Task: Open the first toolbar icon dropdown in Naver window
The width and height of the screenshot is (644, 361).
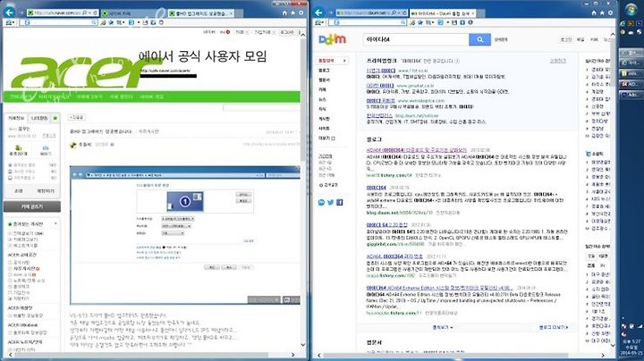Action: click(x=13, y=22)
